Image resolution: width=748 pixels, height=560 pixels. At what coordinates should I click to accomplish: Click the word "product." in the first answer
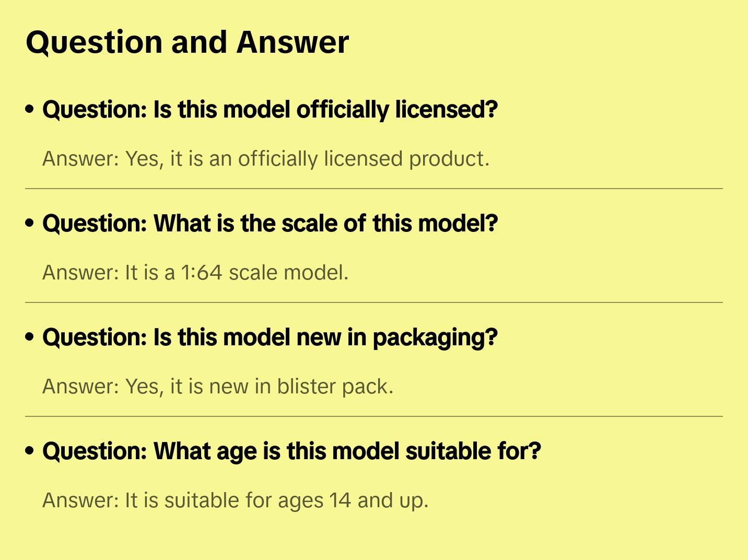(449, 159)
